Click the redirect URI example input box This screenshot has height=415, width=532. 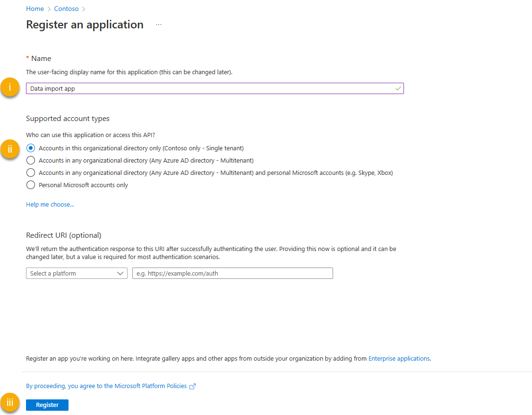(x=232, y=273)
